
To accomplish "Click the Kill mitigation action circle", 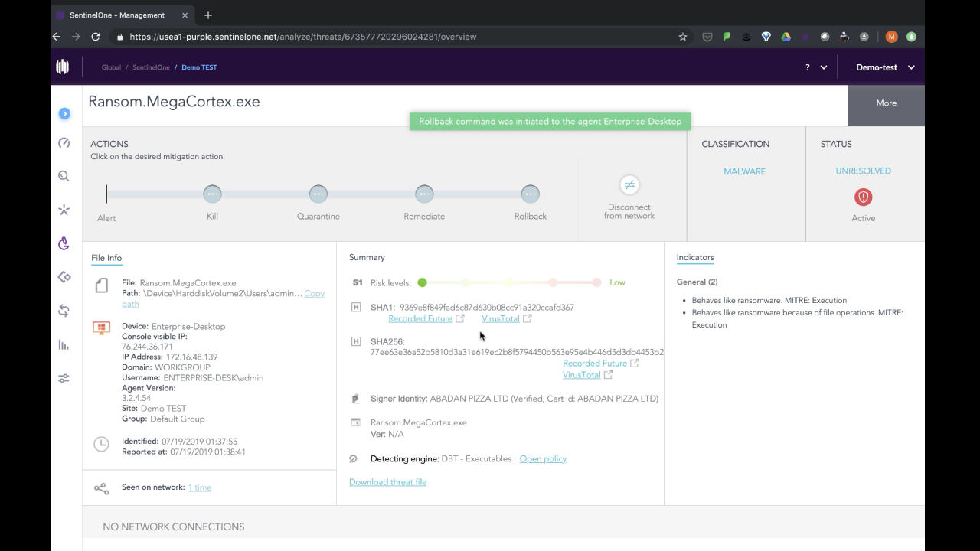I will [x=212, y=194].
